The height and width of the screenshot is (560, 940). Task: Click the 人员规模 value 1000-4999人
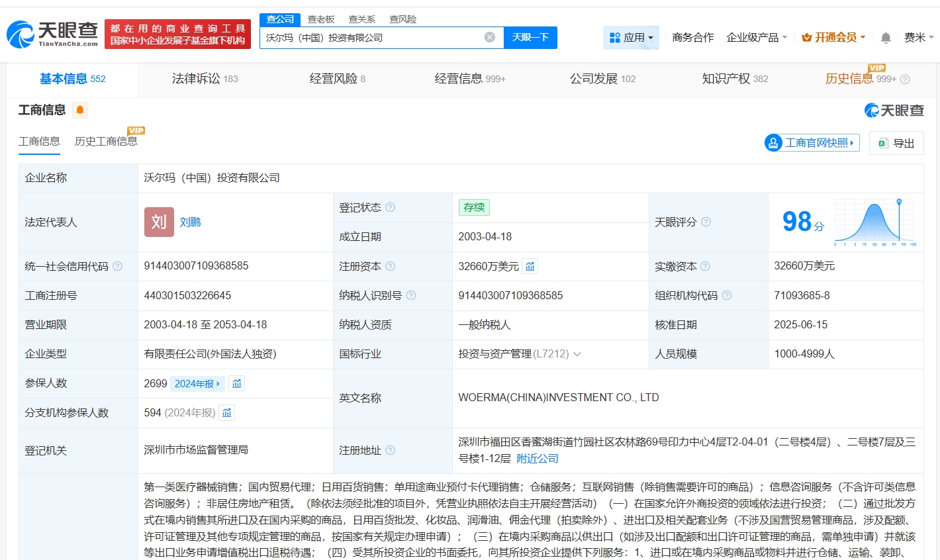804,354
